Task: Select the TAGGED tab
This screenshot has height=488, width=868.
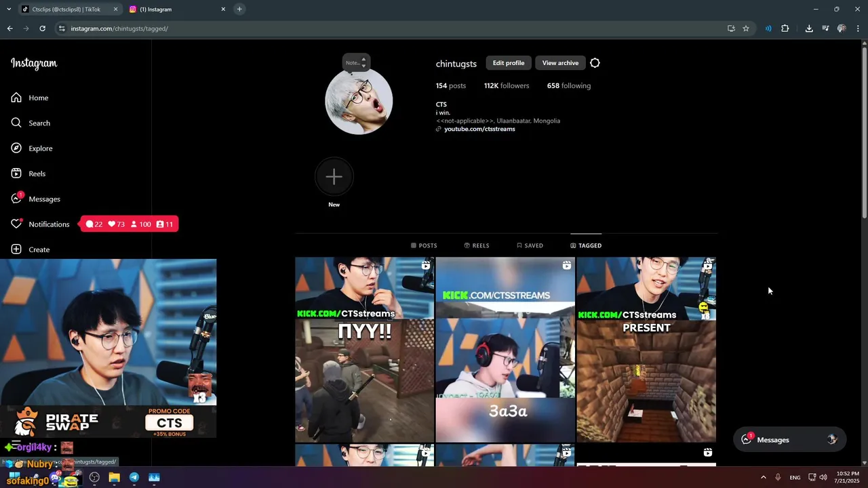Action: tap(586, 245)
